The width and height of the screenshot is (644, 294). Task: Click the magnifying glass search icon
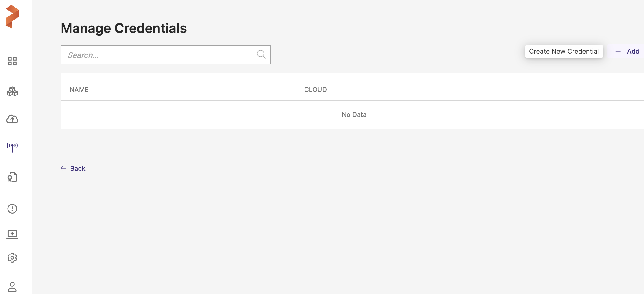(x=261, y=55)
